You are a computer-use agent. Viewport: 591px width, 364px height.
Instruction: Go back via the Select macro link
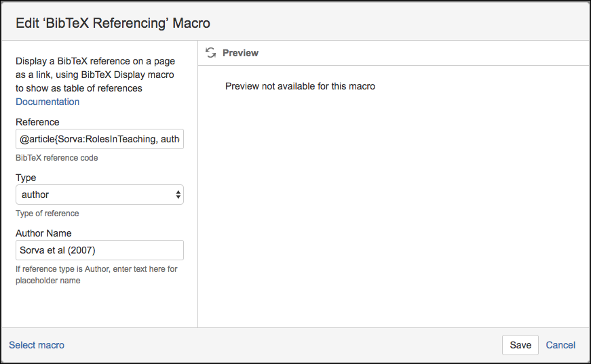coord(37,345)
